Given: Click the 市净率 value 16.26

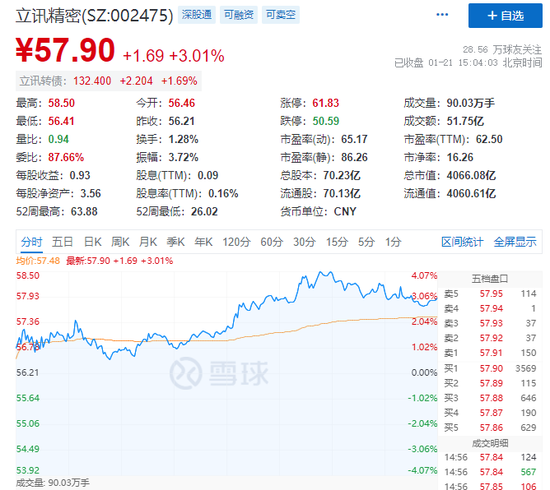Looking at the screenshot, I should coord(460,157).
